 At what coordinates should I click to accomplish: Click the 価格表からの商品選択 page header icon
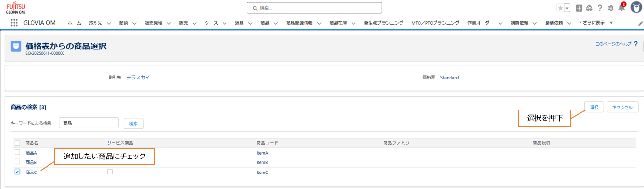[16, 47]
